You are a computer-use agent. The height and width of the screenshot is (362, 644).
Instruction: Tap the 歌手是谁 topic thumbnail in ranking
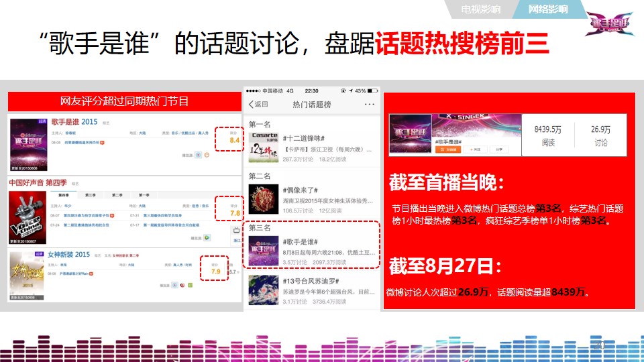[x=263, y=251]
